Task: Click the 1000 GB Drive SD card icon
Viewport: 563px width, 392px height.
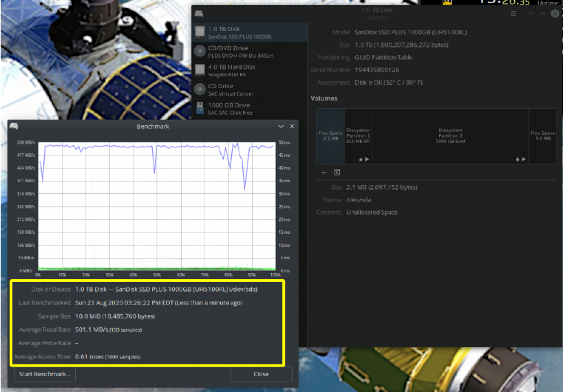Action: pyautogui.click(x=200, y=108)
